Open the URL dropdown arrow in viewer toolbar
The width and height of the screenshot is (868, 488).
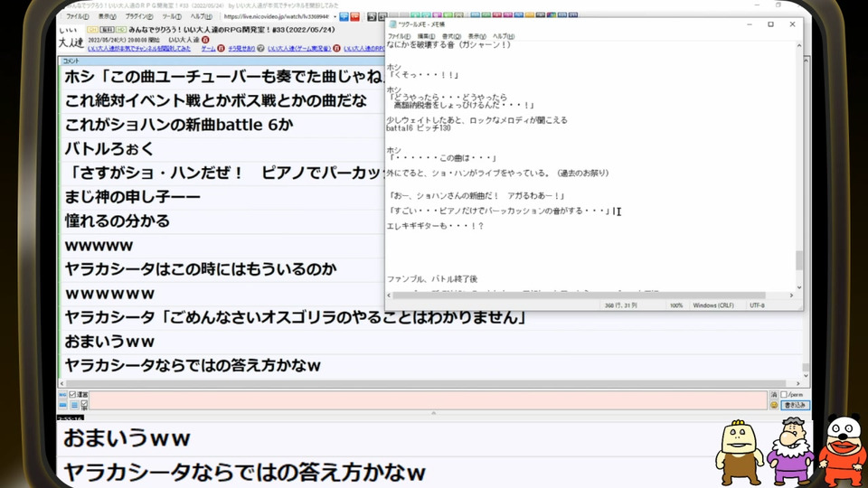click(335, 16)
